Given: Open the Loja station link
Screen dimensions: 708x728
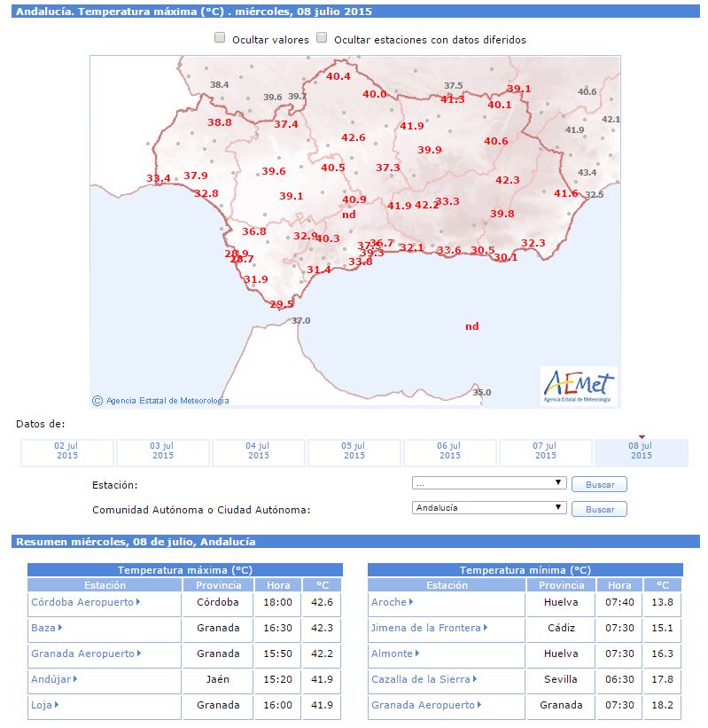Looking at the screenshot, I should pos(41,706).
